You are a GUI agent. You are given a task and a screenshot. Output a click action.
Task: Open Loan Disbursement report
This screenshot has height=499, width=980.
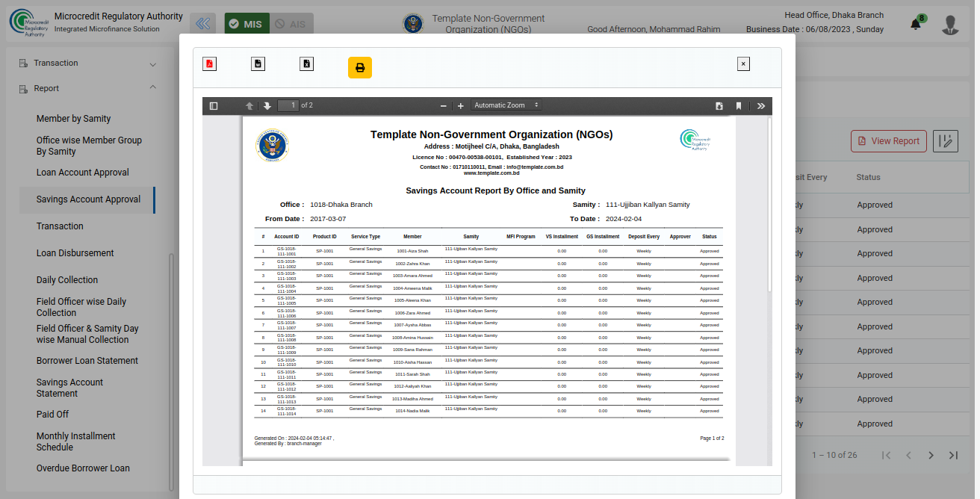pos(75,253)
